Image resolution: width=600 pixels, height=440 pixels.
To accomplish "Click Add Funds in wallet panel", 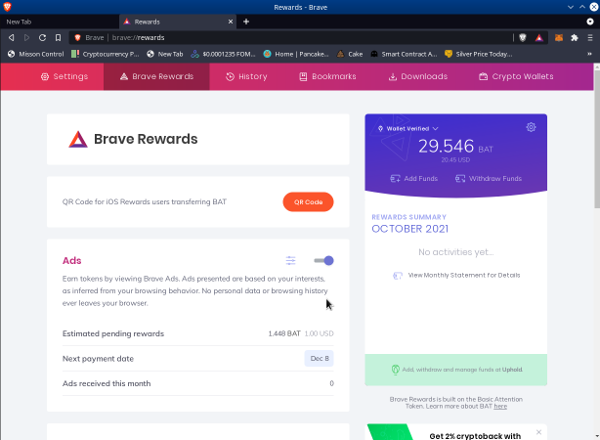I will [414, 179].
